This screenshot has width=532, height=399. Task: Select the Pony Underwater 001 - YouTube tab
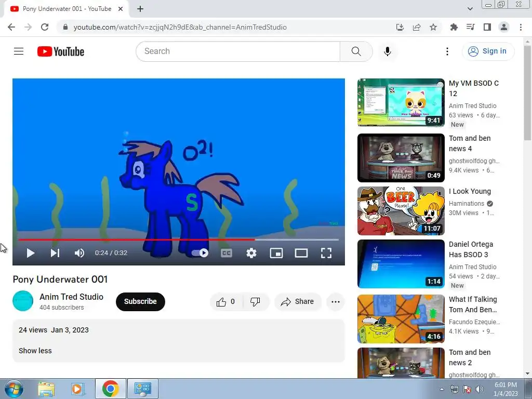(66, 9)
